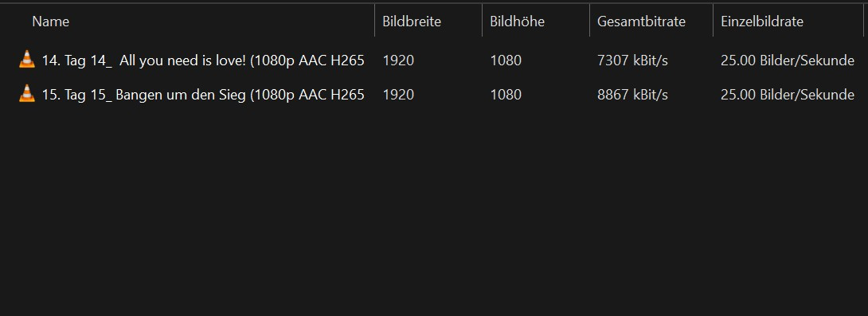Viewport: 868px width, 316px height.
Task: Click the divider between Bildhöhe and Gesamtbitrate headers
Action: pos(589,21)
